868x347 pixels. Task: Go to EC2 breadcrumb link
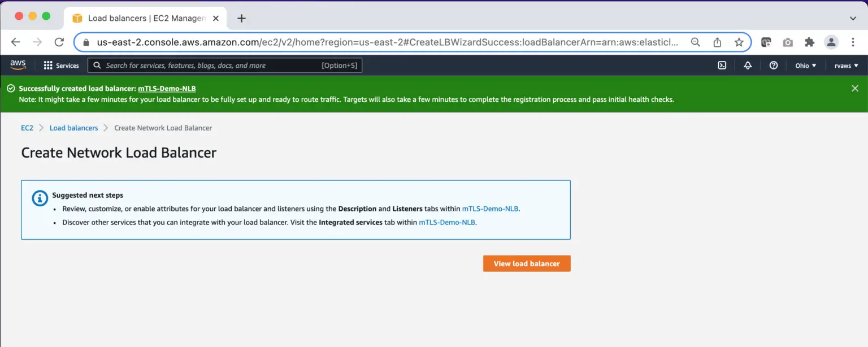(27, 128)
